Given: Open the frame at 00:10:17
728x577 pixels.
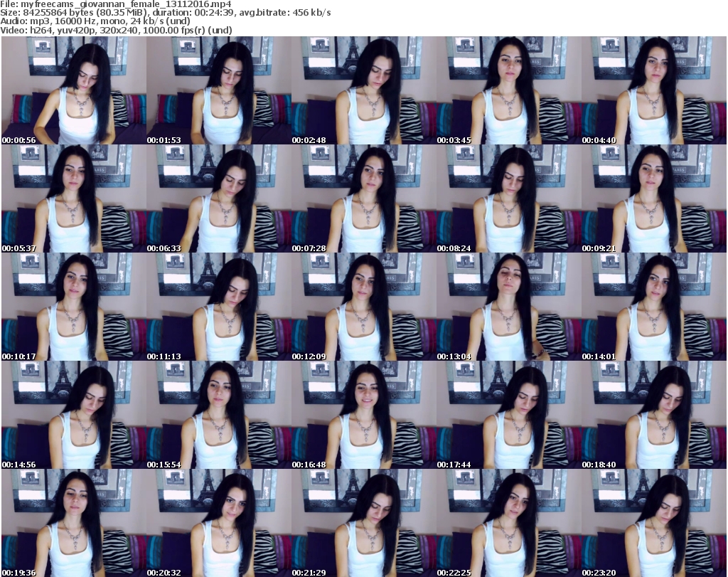Looking at the screenshot, I should (x=74, y=307).
